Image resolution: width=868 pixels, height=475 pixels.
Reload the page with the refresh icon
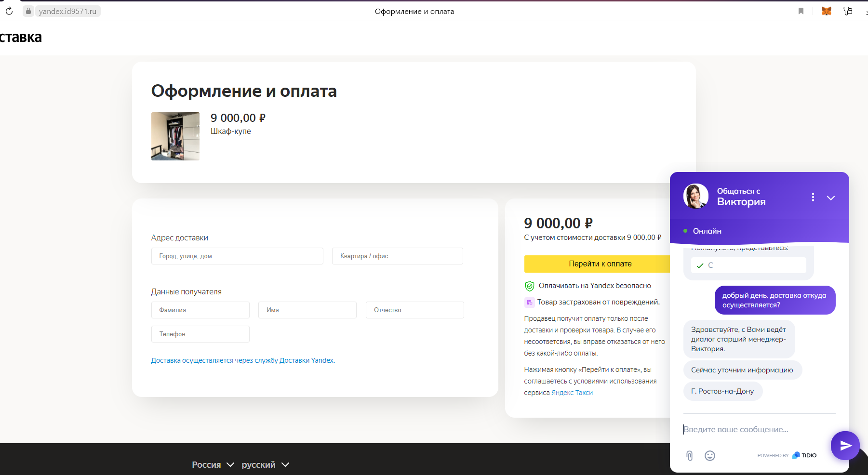pyautogui.click(x=9, y=11)
